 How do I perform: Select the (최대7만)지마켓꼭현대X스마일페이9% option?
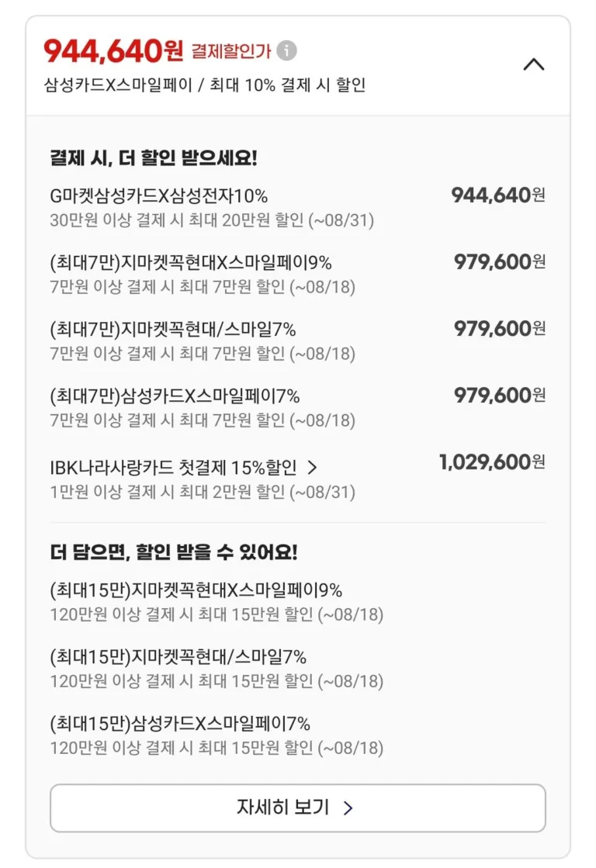click(x=297, y=275)
